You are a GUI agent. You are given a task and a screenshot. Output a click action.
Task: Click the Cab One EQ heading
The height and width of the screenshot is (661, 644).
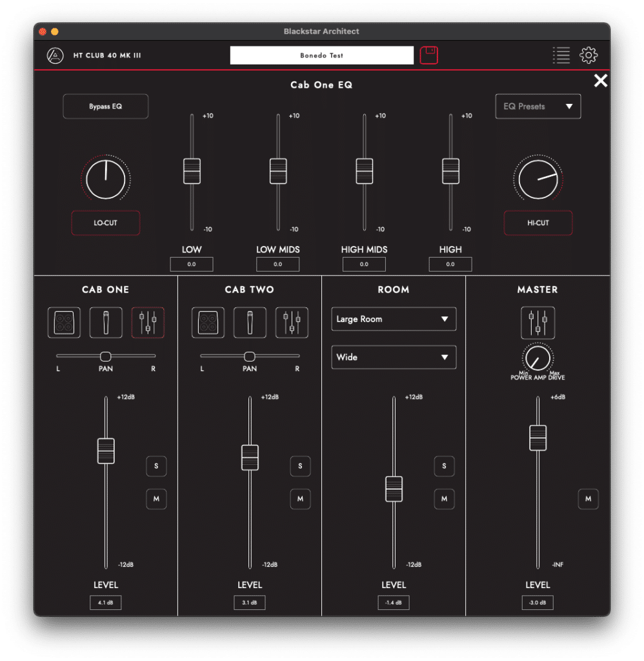click(x=321, y=85)
